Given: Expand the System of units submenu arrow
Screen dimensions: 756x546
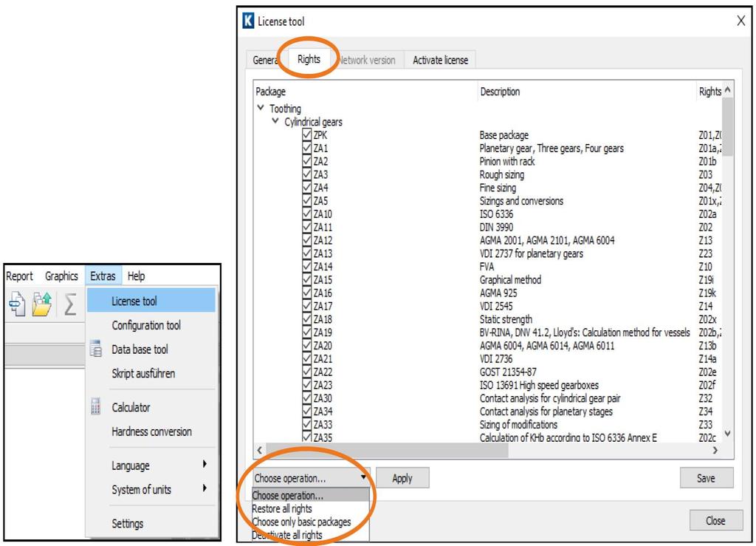Looking at the screenshot, I should pyautogui.click(x=205, y=488).
